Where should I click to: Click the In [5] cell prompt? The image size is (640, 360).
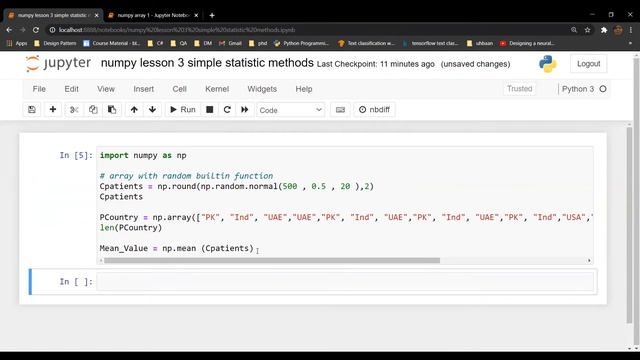(76, 156)
